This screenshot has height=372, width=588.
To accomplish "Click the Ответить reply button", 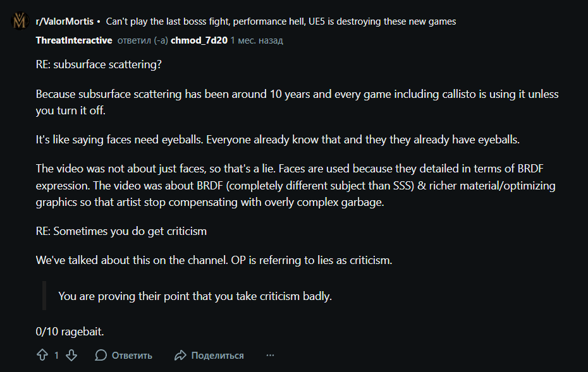I will point(124,356).
